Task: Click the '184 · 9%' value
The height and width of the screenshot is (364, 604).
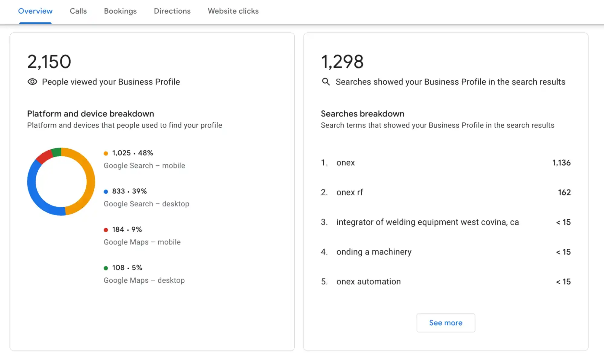Action: 127,229
